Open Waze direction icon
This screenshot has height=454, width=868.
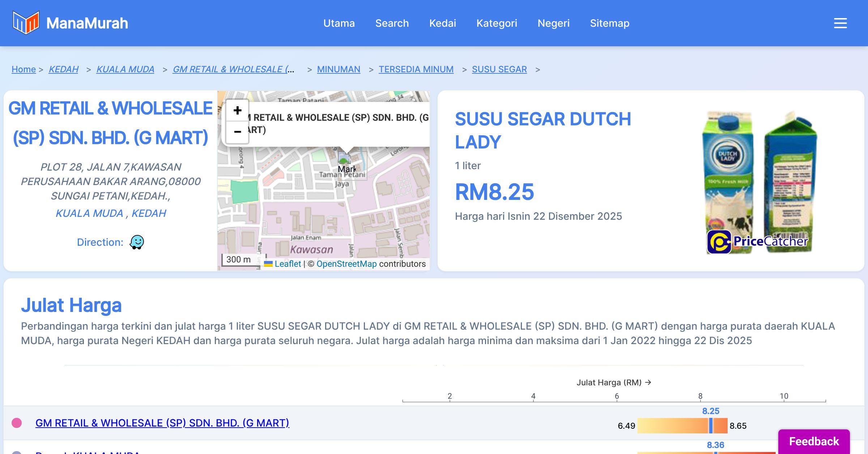click(137, 242)
